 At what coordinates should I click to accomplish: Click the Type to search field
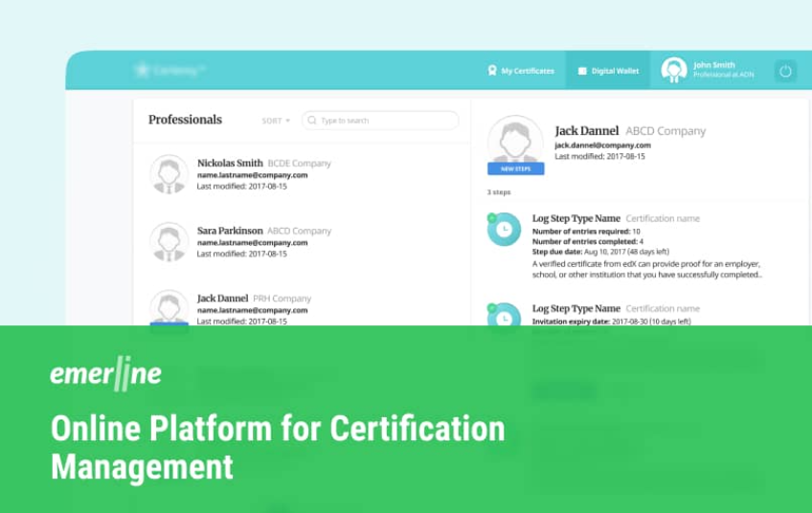tap(380, 120)
